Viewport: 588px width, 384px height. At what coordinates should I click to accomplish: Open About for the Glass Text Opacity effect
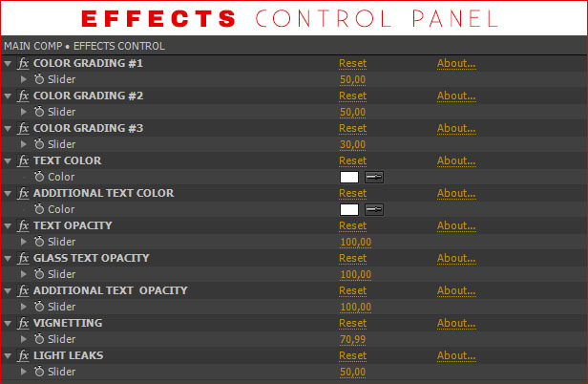pos(456,258)
